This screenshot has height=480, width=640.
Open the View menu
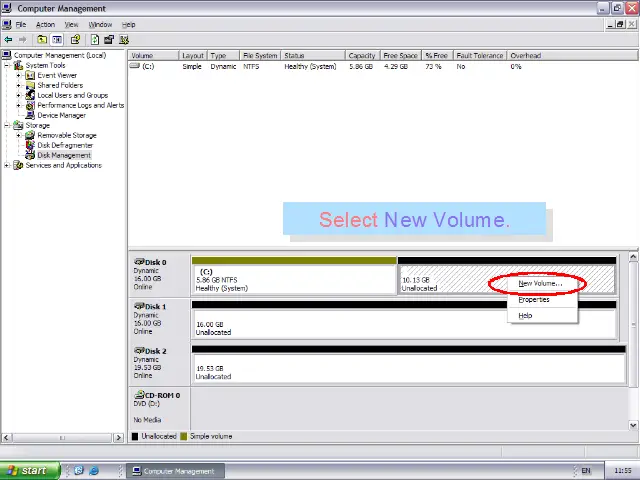[x=71, y=25]
